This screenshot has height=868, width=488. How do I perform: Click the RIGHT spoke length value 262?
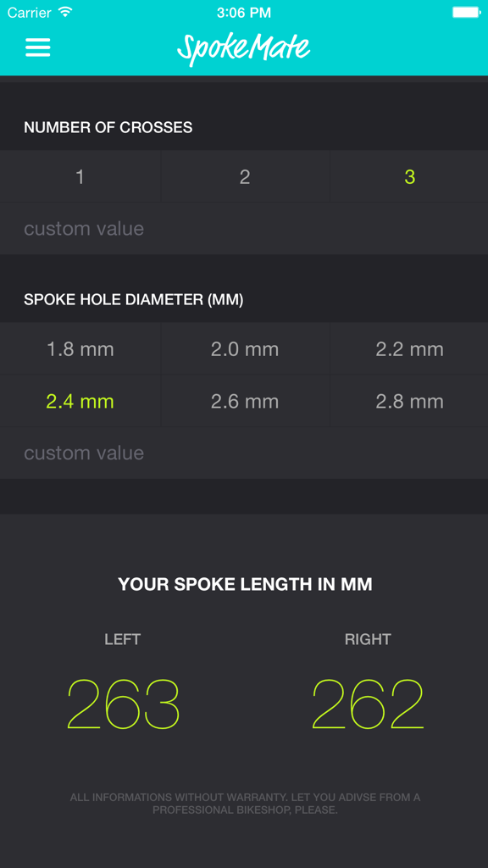tap(368, 704)
